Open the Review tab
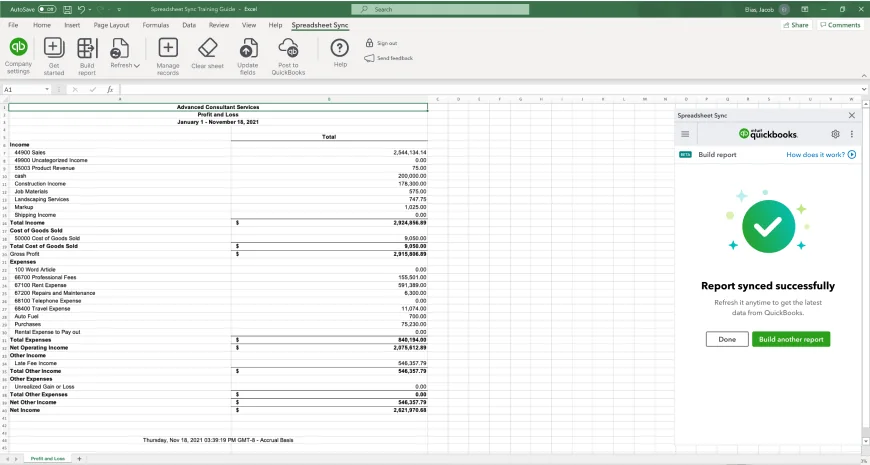The width and height of the screenshot is (870, 465). pyautogui.click(x=219, y=25)
